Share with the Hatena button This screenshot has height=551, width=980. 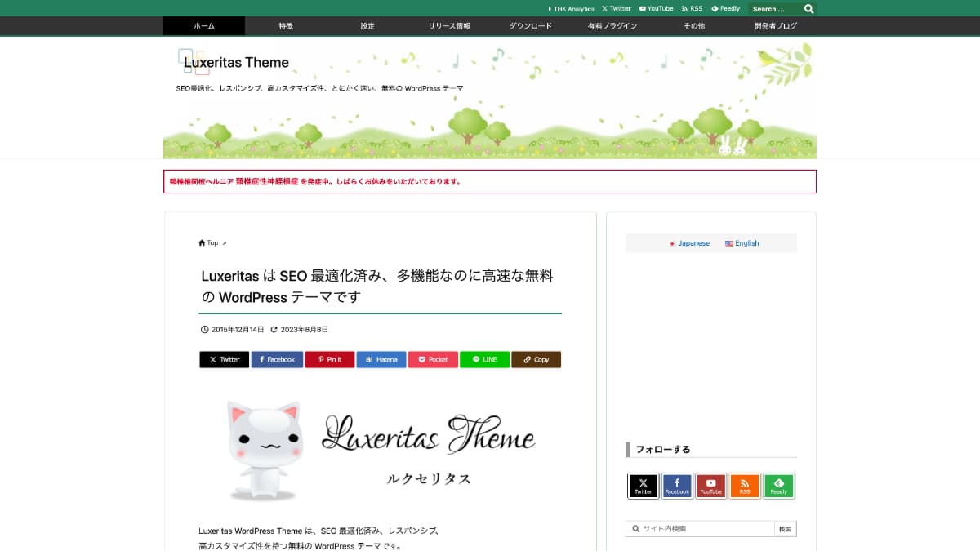pyautogui.click(x=381, y=359)
